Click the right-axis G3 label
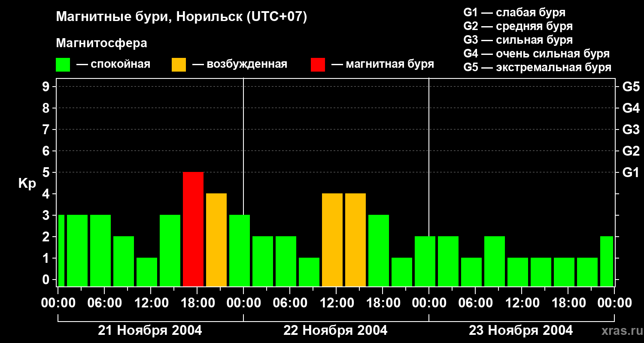This screenshot has height=343, width=644. click(631, 129)
